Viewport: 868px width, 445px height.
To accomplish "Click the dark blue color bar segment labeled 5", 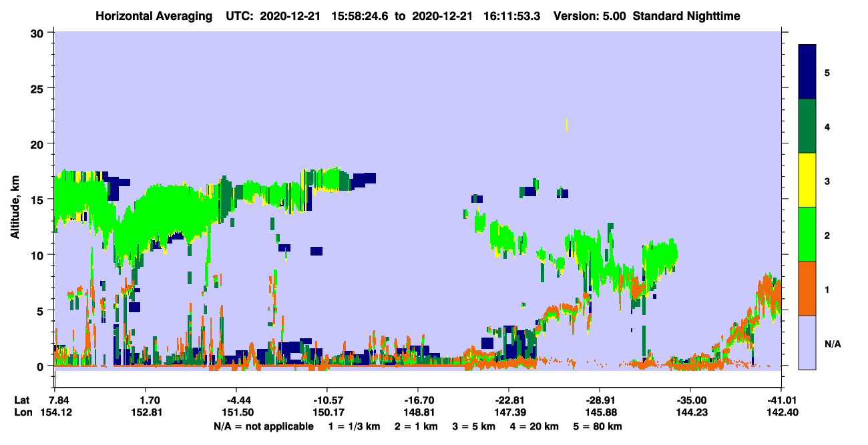I will click(x=807, y=72).
